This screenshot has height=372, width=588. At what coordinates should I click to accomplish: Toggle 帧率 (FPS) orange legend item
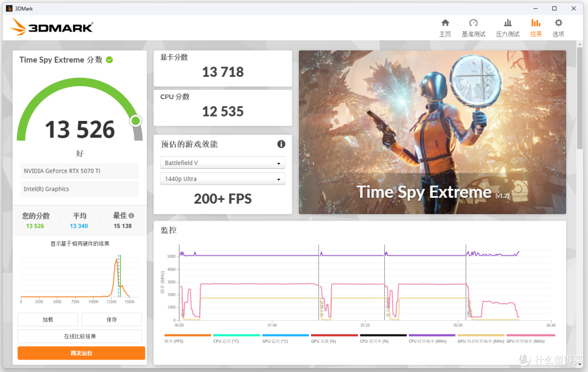pos(187,339)
